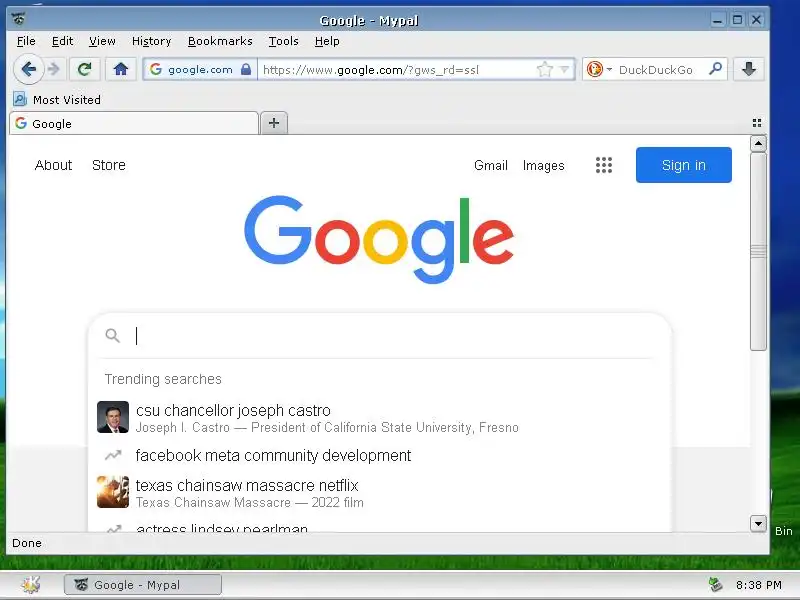Viewport: 800px width, 600px height.
Task: Click Joseph Castro portrait thumbnail
Action: point(113,417)
